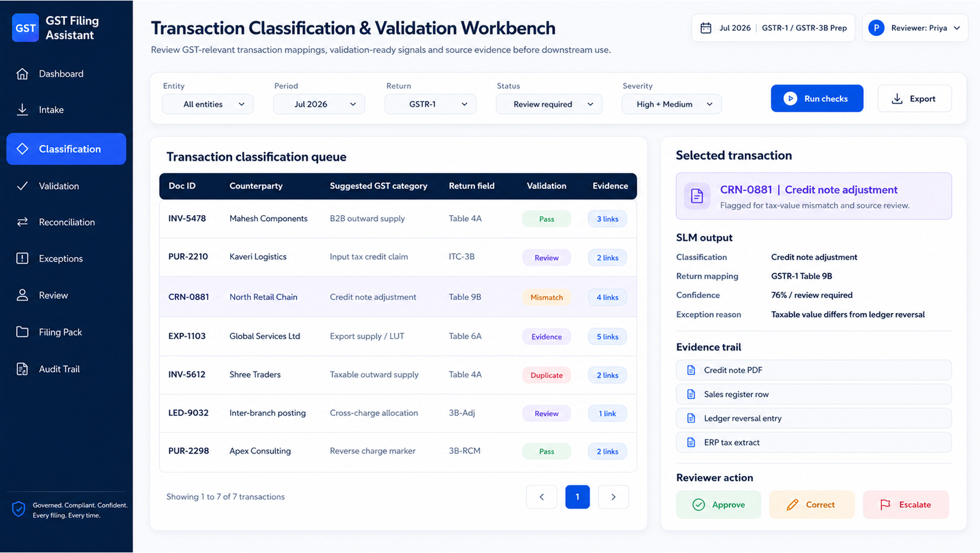This screenshot has width=980, height=553.
Task: Go to next page of transactions
Action: click(613, 497)
